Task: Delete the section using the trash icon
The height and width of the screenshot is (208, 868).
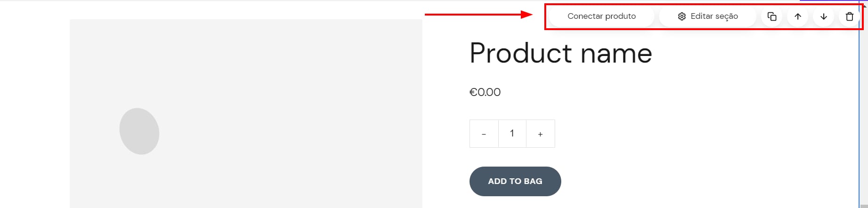Action: click(x=849, y=16)
